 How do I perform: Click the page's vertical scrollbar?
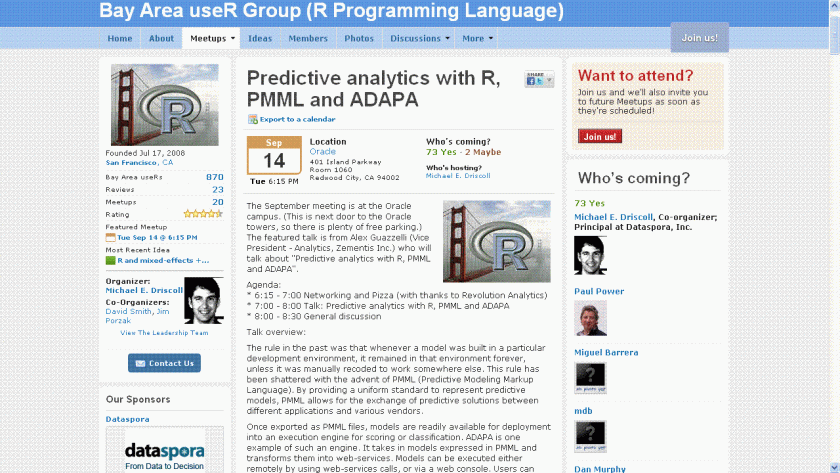pyautogui.click(x=834, y=250)
